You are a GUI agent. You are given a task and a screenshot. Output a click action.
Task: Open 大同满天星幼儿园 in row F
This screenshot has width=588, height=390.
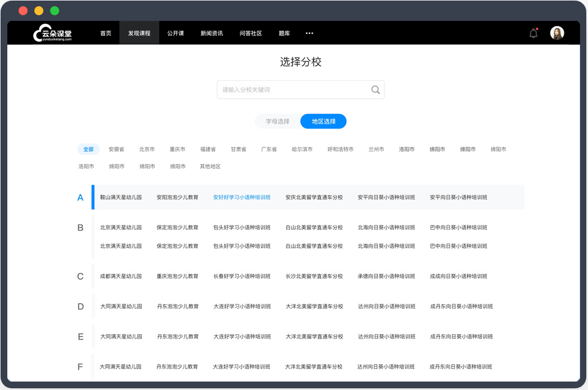(x=121, y=367)
